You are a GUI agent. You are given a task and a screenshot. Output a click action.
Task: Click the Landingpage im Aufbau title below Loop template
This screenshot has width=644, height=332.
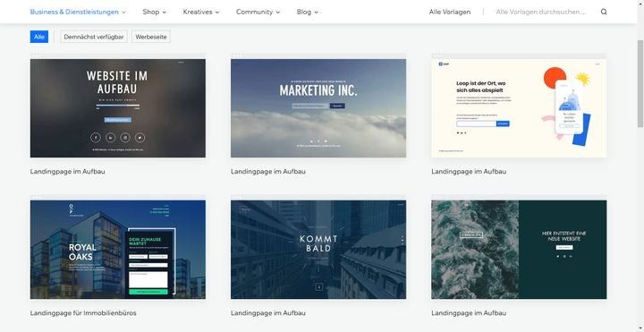(x=469, y=171)
